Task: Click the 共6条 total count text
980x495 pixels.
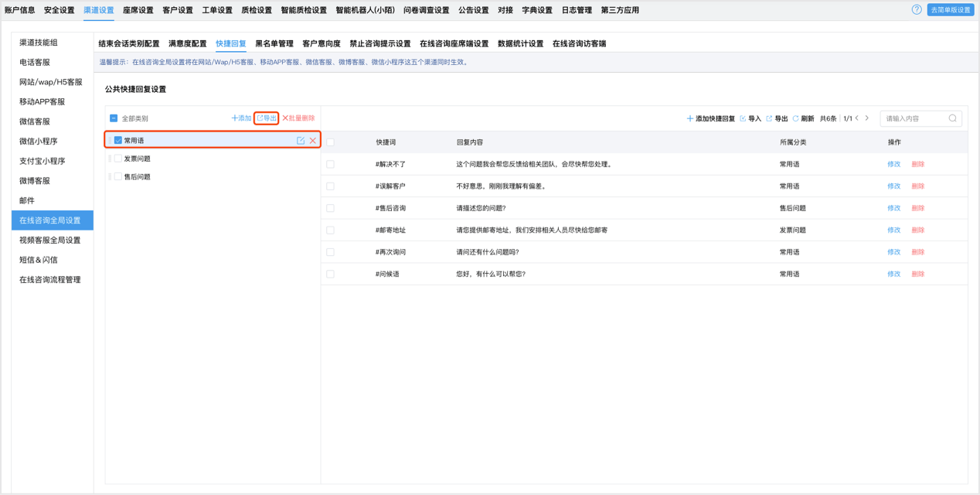Action: tap(828, 119)
